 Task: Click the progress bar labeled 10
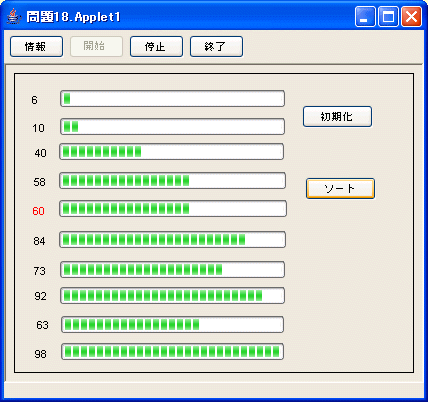(x=172, y=126)
